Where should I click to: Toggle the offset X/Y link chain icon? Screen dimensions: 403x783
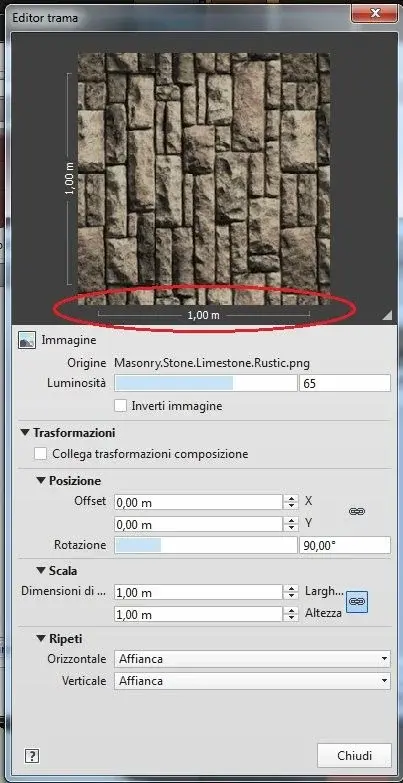point(357,512)
